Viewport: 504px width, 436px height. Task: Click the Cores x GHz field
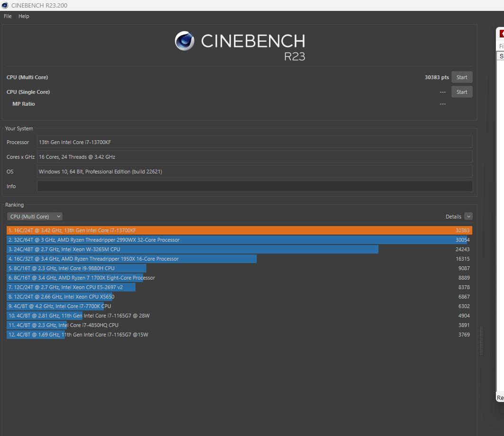(255, 157)
